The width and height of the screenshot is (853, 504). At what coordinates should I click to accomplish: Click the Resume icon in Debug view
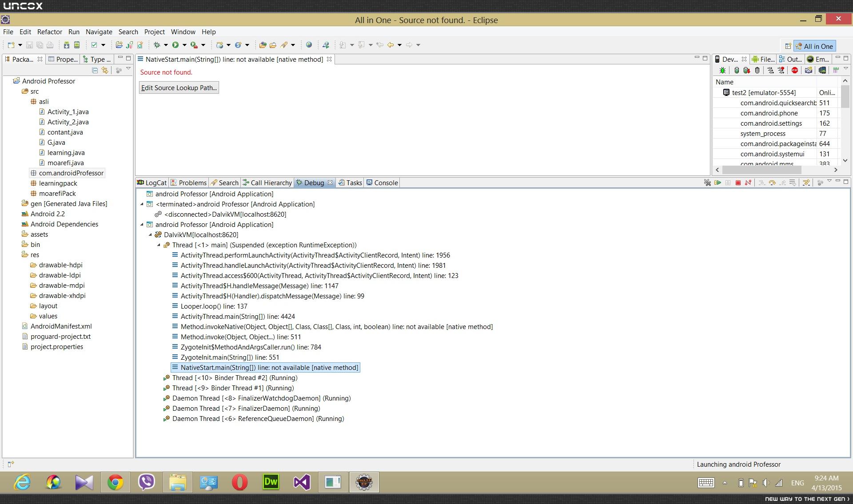point(717,183)
